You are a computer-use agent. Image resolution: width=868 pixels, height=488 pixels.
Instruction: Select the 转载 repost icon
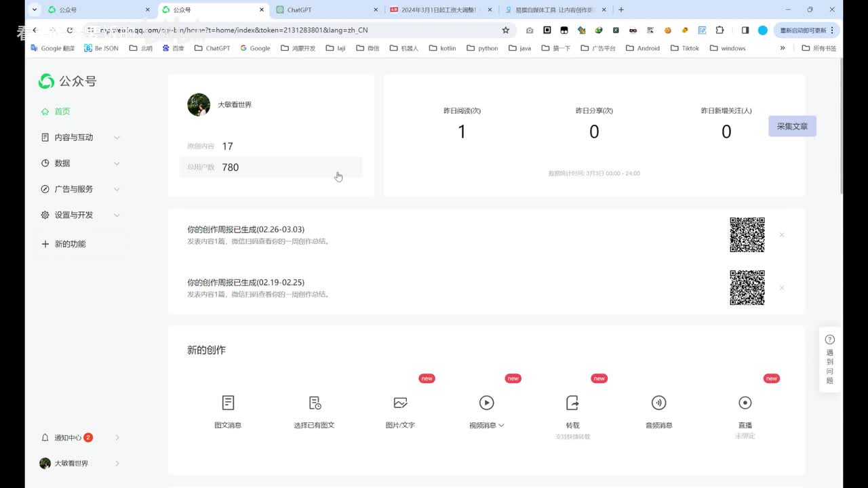tap(572, 403)
